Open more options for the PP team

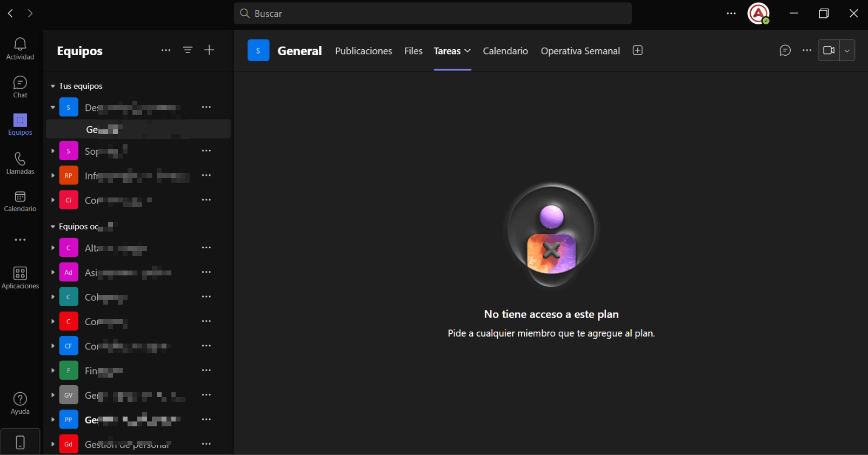pos(206,419)
